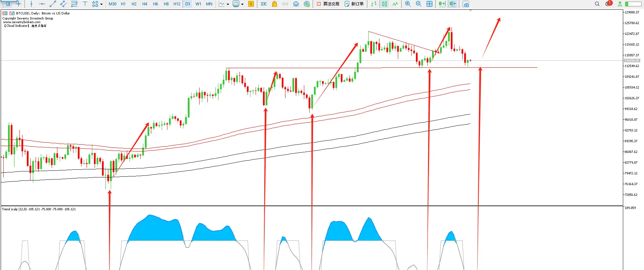644x270 pixels.
Task: Click the Cloud Indicator label
Action: 25,26
